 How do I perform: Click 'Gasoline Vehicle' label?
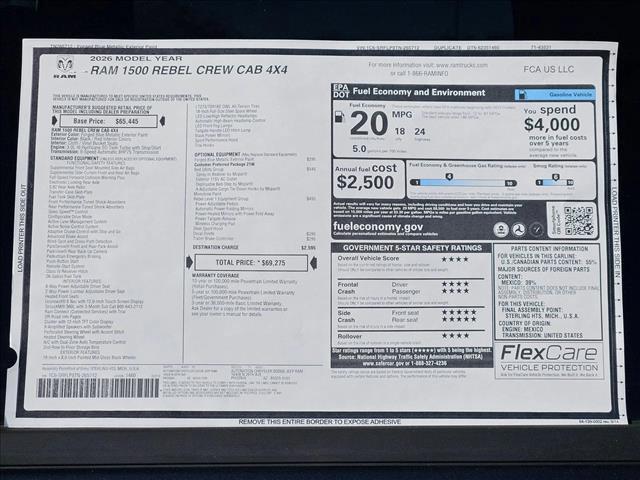tap(570, 95)
